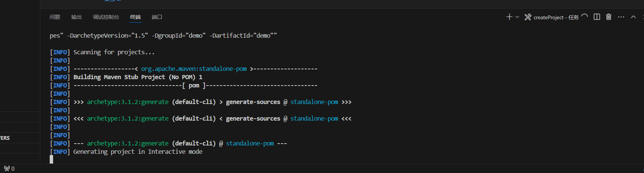Click the -DartifactId="demo" argument text
This screenshot has width=644, height=173.
[x=241, y=35]
